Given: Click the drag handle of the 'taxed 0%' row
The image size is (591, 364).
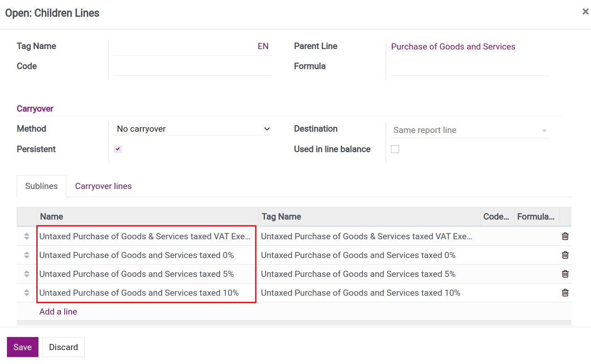Looking at the screenshot, I should tap(26, 255).
